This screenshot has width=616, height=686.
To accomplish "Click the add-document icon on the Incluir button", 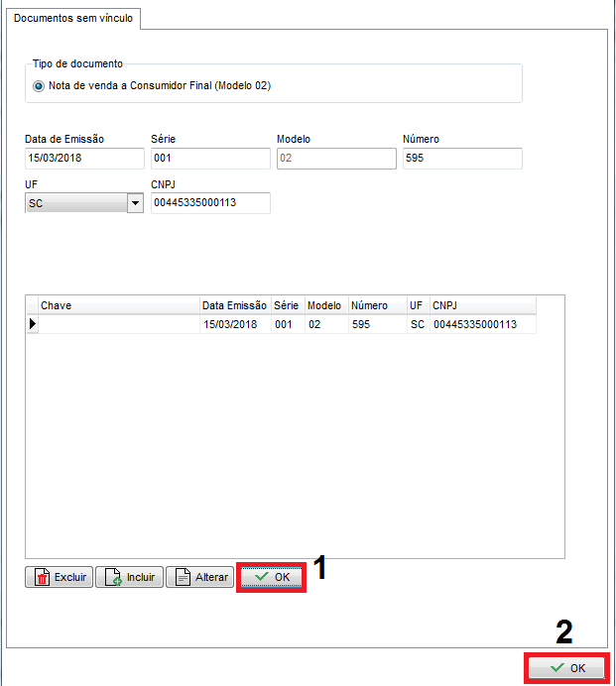I will (x=112, y=578).
